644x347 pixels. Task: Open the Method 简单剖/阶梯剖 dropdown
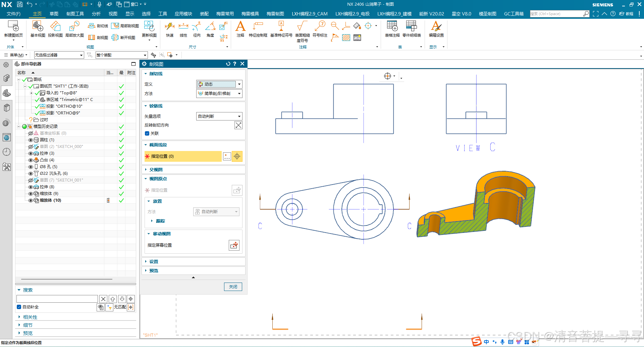point(219,94)
